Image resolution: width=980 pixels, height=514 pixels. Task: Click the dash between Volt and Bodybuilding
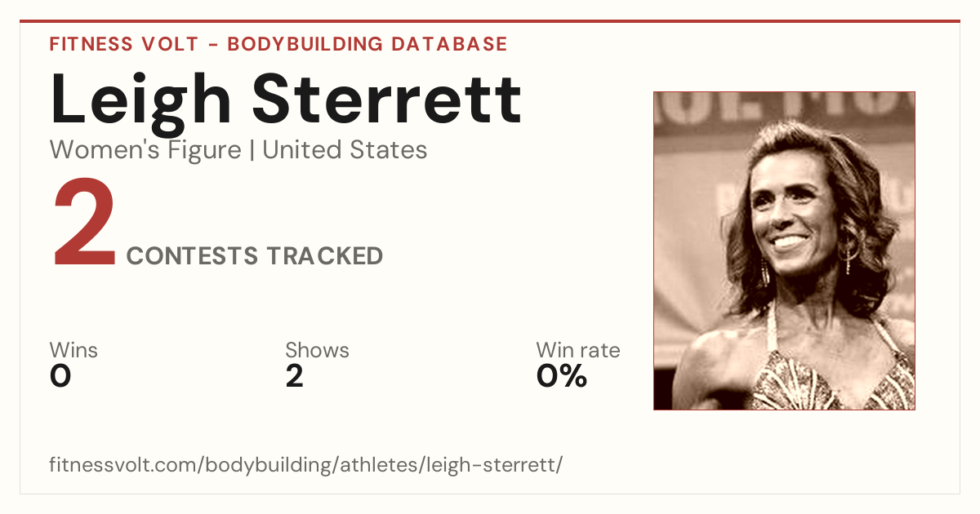pos(212,45)
